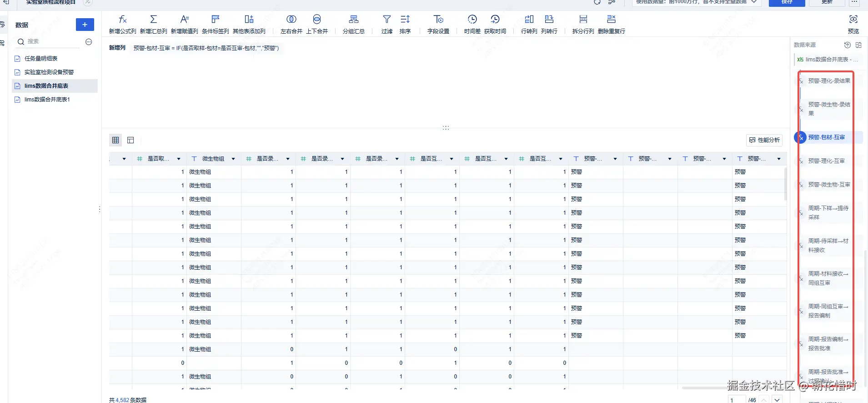
Task: Open the more options icon beside search
Action: [x=89, y=42]
